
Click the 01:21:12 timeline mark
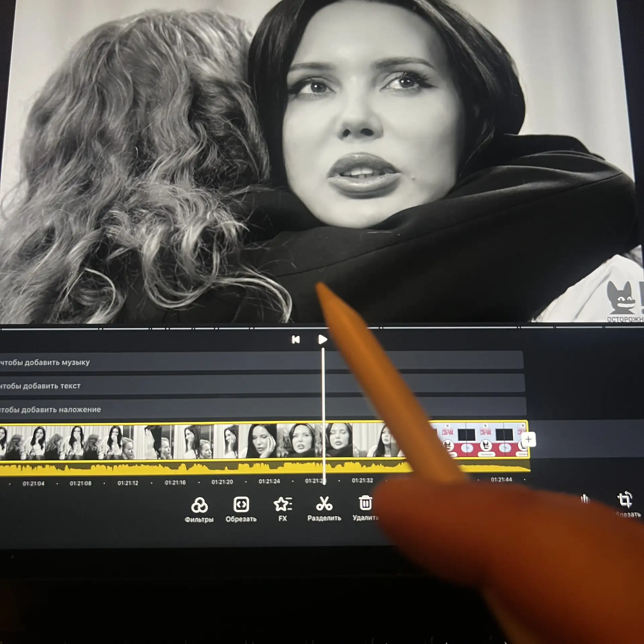[128, 483]
